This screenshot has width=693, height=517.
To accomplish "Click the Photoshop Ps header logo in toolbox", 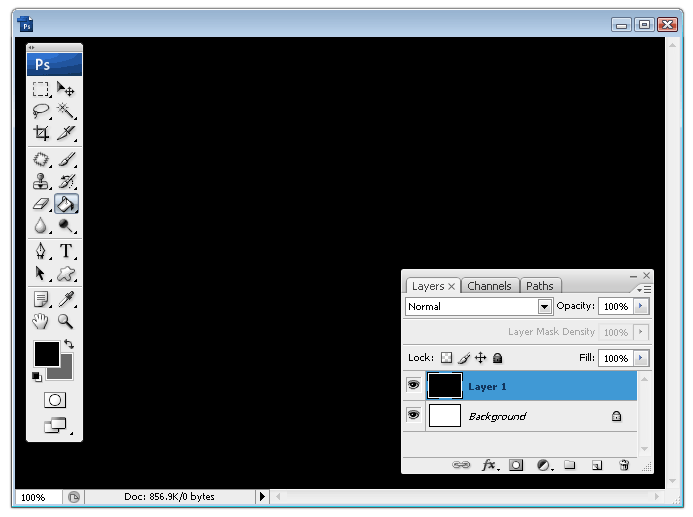I will [x=54, y=65].
